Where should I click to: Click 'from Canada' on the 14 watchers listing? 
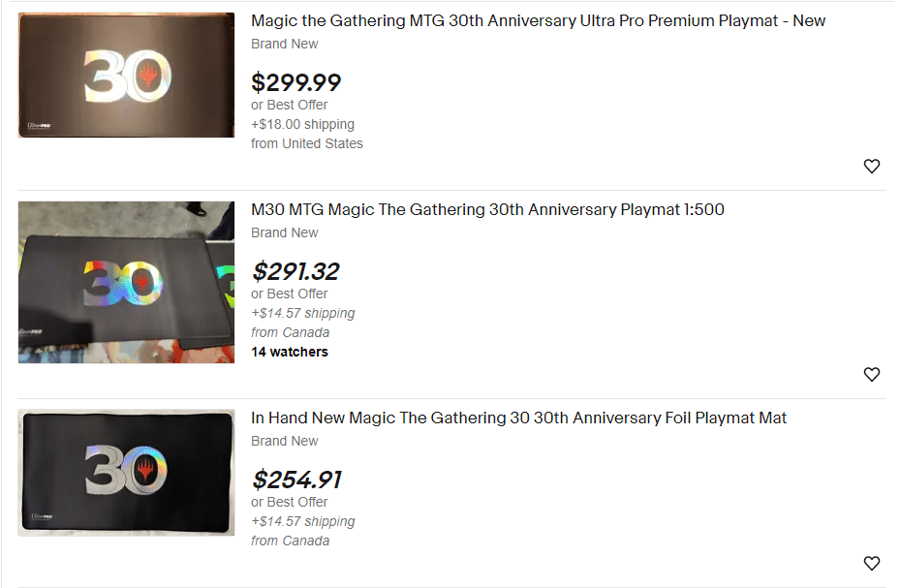290,332
